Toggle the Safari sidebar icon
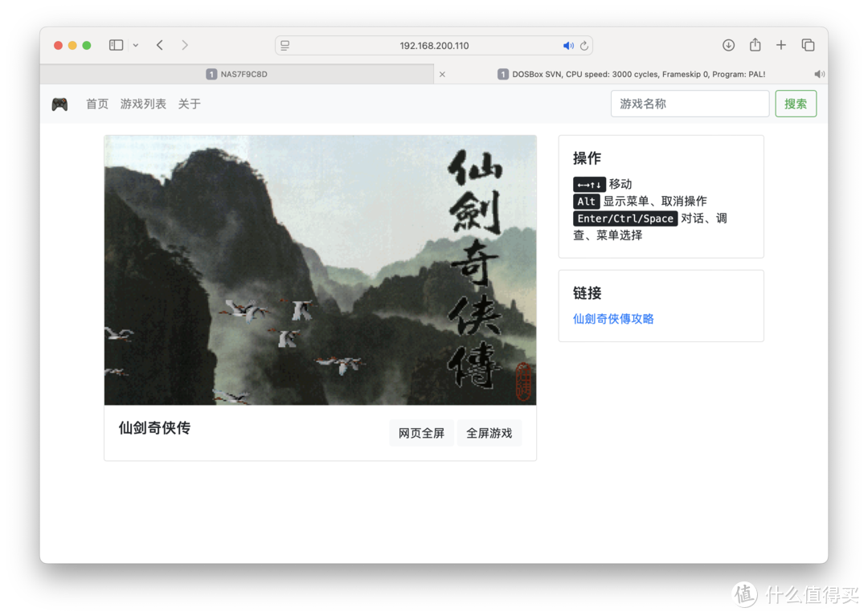Screen dimensions: 868x616 115,44
